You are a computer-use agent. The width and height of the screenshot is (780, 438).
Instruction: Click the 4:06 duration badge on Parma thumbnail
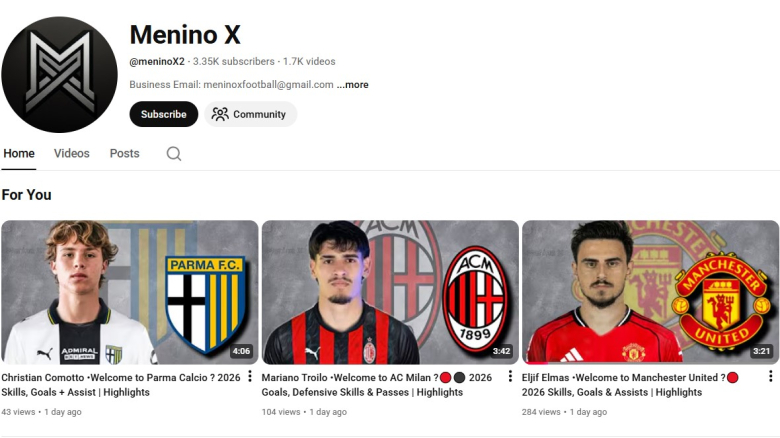pos(241,351)
